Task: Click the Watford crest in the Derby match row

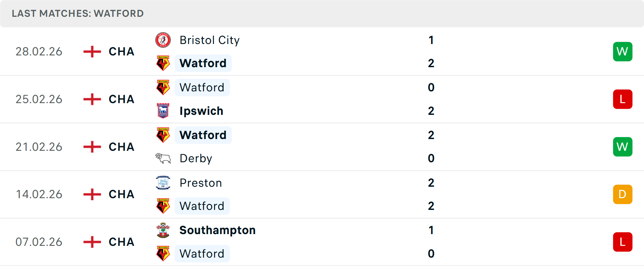Action: [x=163, y=135]
